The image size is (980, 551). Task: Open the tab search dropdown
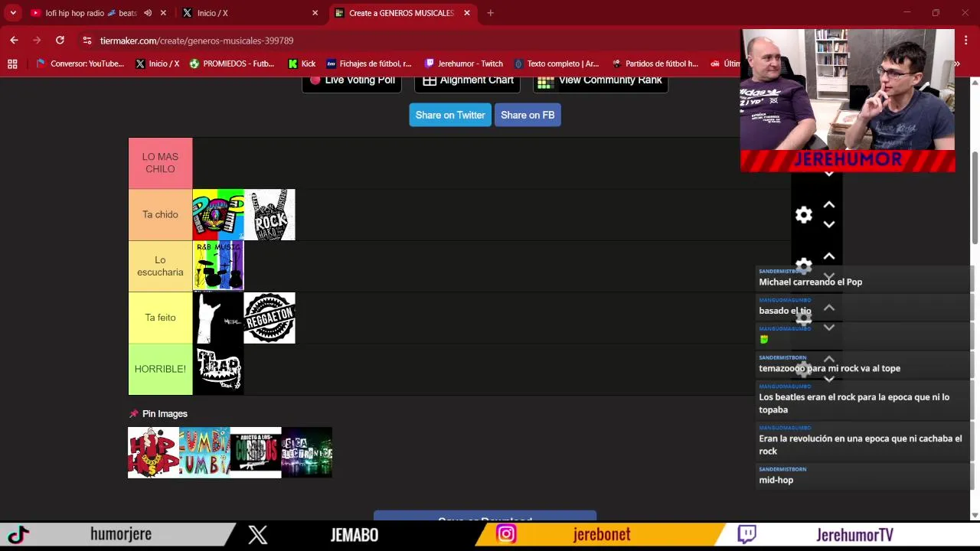point(13,13)
